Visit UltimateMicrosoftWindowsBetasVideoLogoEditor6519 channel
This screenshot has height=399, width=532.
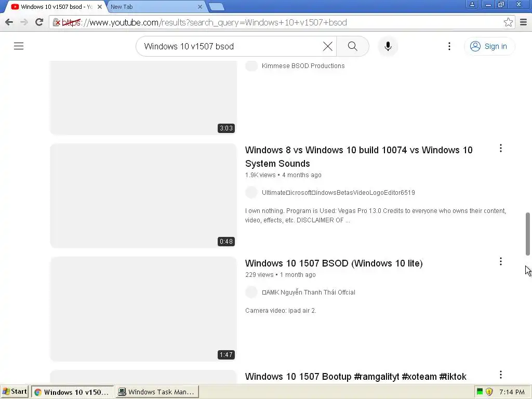(x=338, y=193)
